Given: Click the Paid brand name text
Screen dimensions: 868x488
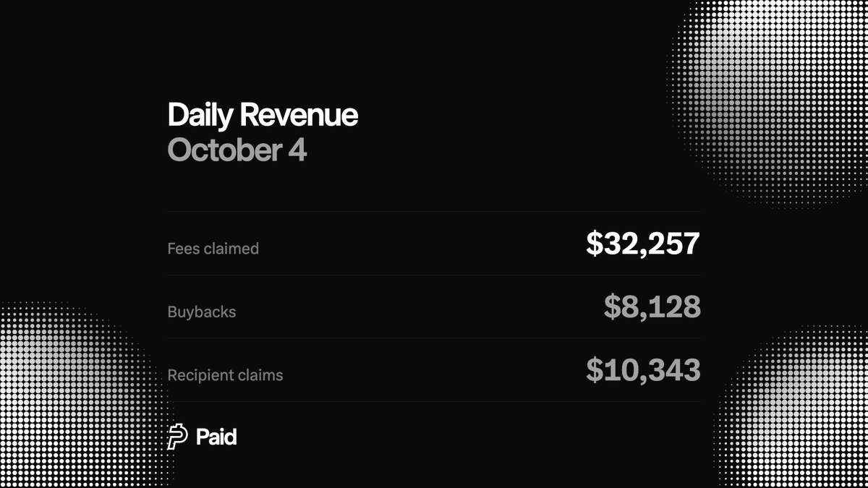Looking at the screenshot, I should tap(216, 437).
